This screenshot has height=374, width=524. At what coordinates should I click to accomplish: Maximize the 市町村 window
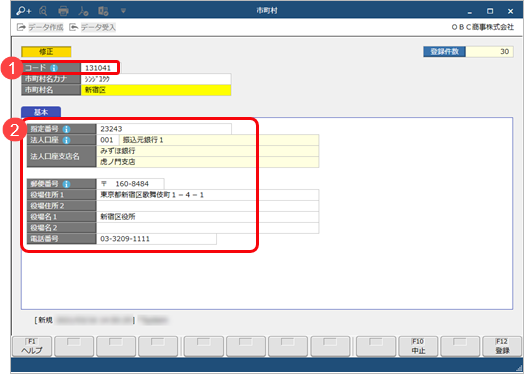[490, 11]
